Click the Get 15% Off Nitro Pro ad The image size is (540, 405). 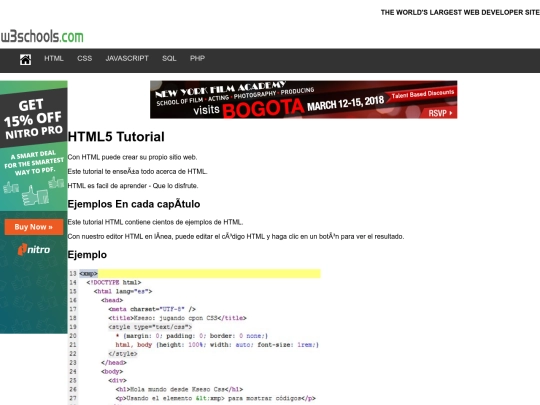pos(34,207)
